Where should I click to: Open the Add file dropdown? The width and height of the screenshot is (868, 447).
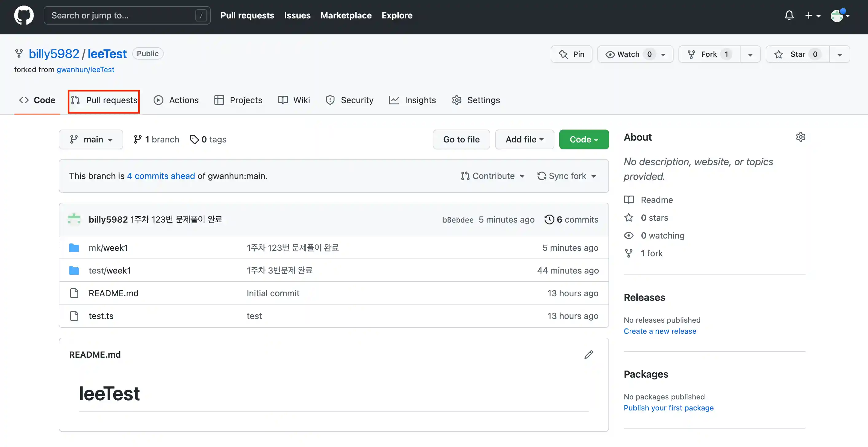524,139
